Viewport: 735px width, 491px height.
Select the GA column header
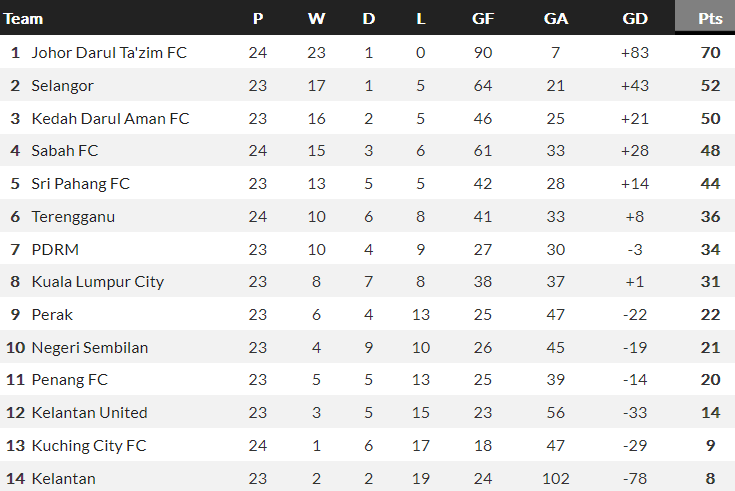pyautogui.click(x=556, y=18)
